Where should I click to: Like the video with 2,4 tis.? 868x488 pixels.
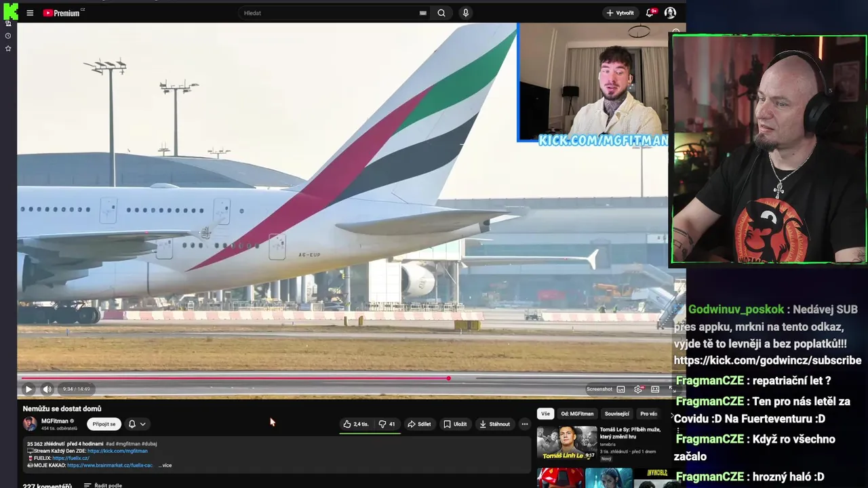point(355,424)
